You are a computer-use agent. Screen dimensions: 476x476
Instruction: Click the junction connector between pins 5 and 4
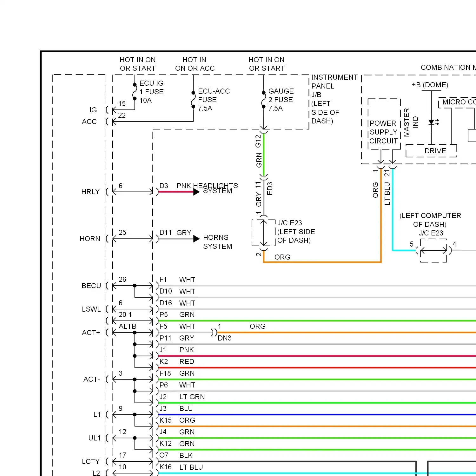[433, 250]
